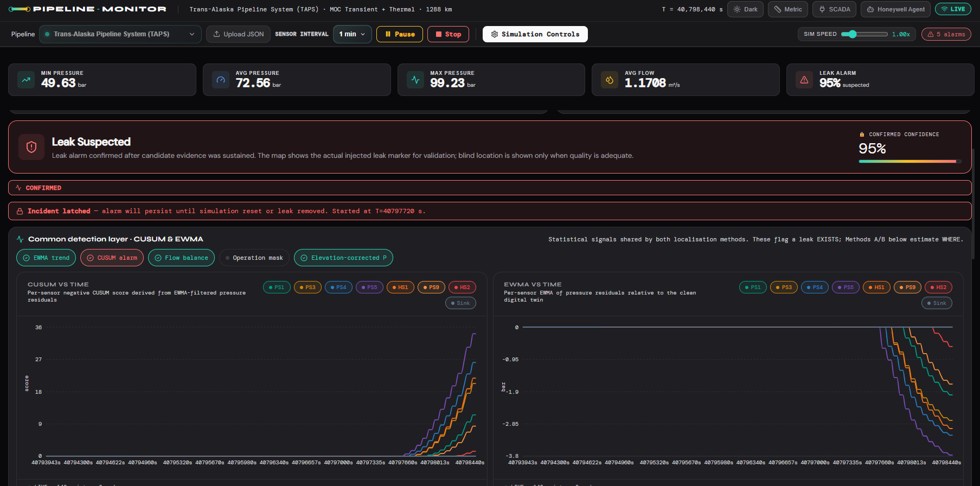Screen dimensions: 980x486
Task: Click the upload arrow icon in Upload JSON
Action: click(216, 34)
